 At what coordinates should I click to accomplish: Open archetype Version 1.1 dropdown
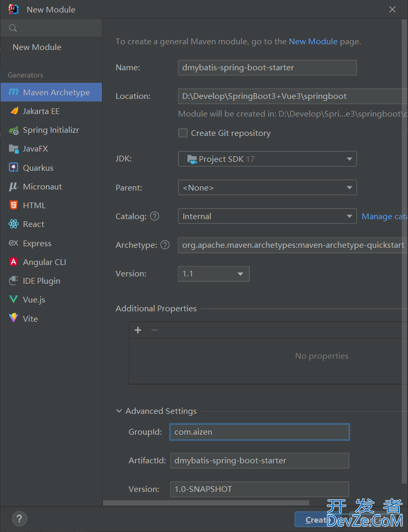point(214,274)
